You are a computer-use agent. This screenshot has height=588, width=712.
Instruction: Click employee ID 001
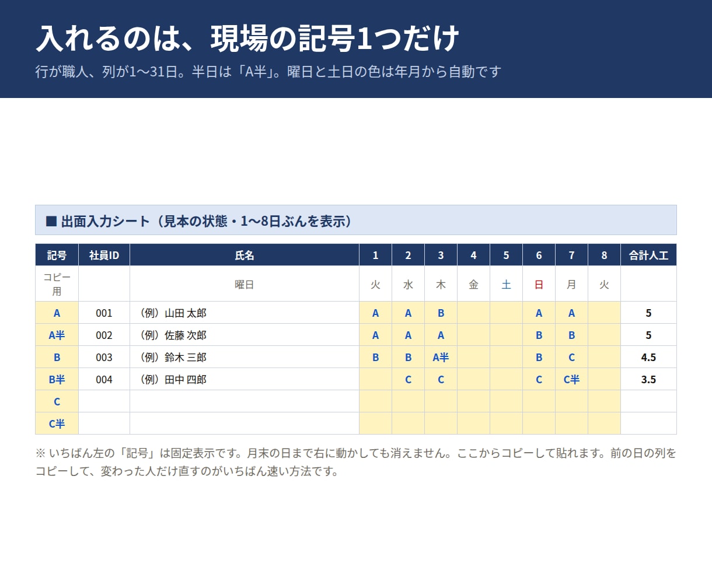pos(104,313)
